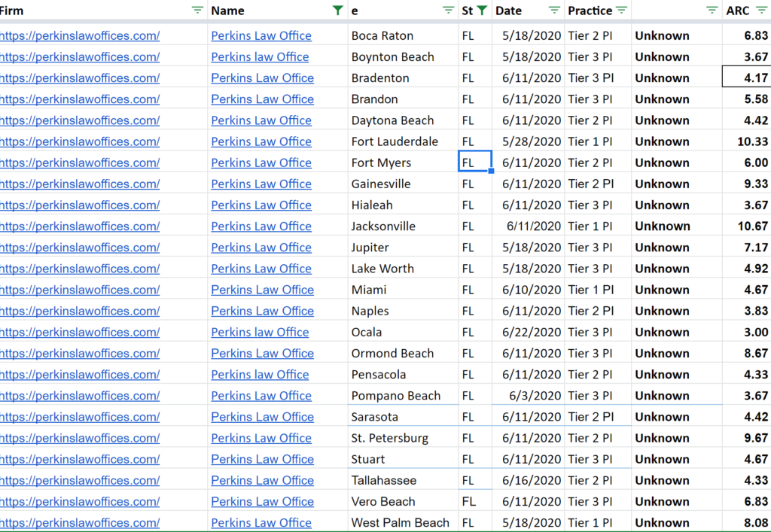
Task: Select the ARC value 9.67
Action: tap(747, 438)
